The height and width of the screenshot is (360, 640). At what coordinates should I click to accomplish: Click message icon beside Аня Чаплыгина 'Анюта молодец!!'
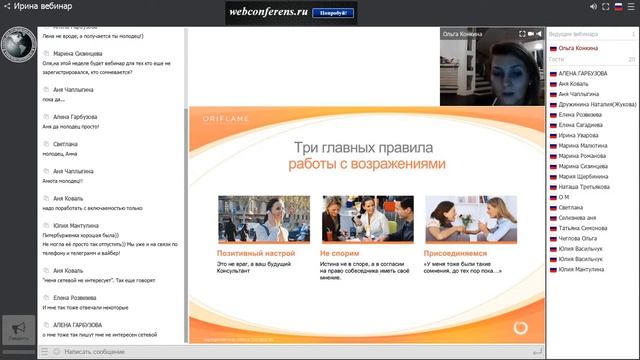(x=46, y=171)
